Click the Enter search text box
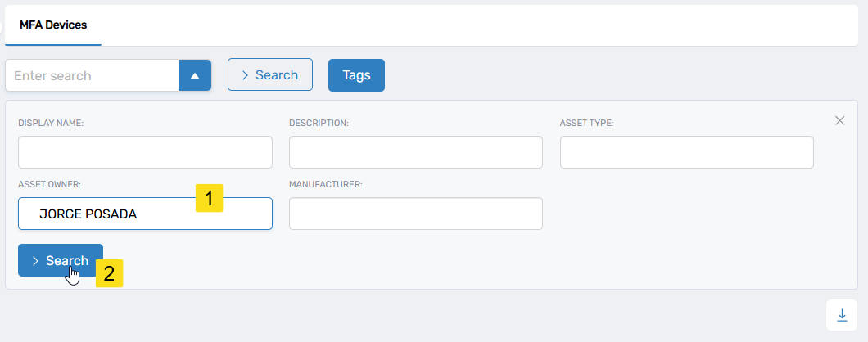Screen dimensions: 868x342 pyautogui.click(x=92, y=75)
